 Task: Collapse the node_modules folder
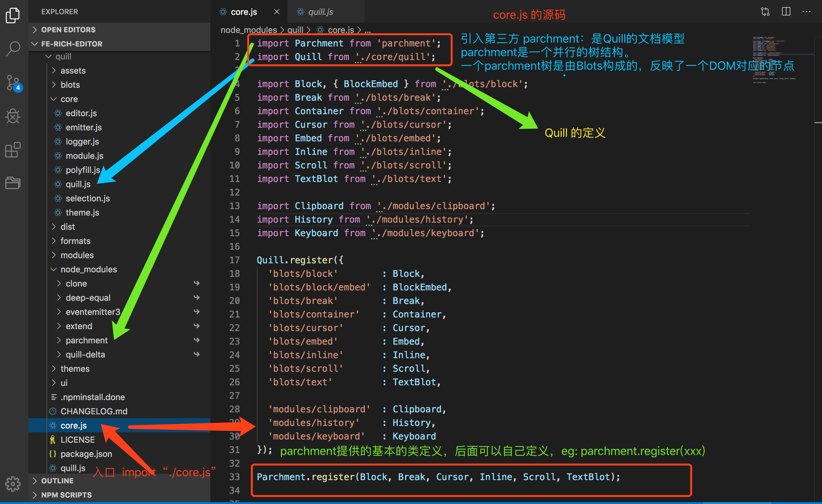point(88,269)
